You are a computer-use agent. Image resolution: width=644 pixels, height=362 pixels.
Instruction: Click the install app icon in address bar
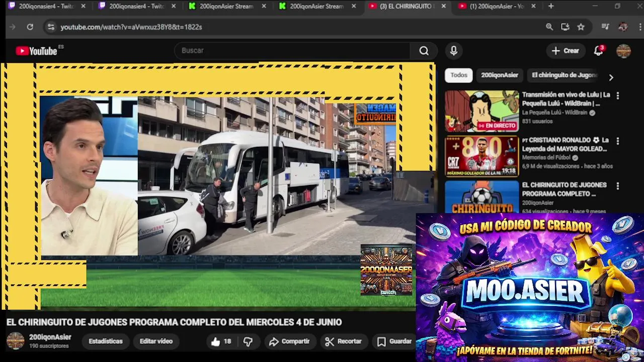tap(565, 27)
